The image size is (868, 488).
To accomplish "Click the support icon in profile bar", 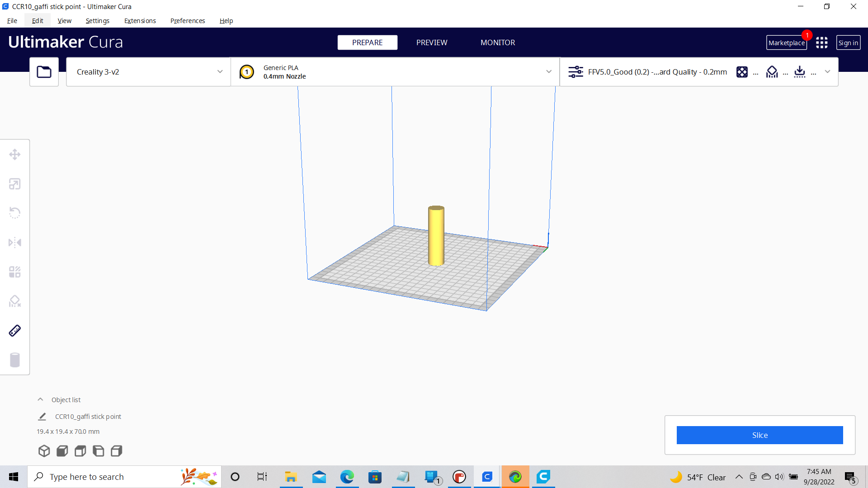I will click(772, 72).
